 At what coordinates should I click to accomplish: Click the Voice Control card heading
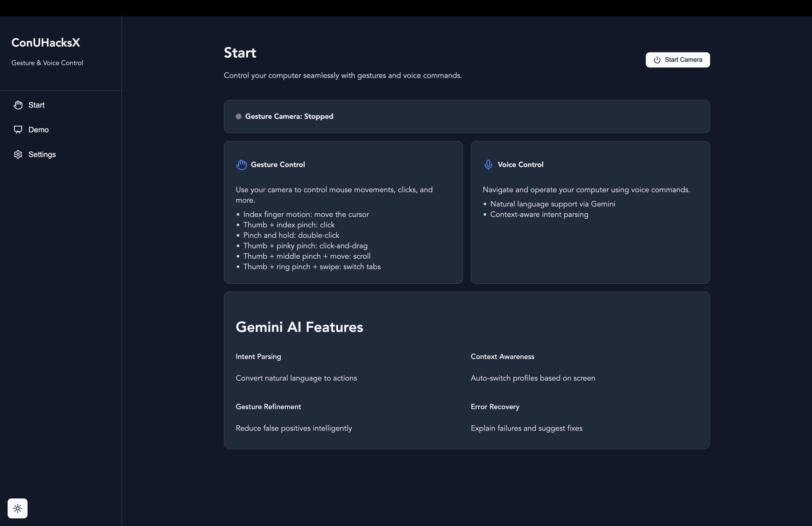click(520, 165)
